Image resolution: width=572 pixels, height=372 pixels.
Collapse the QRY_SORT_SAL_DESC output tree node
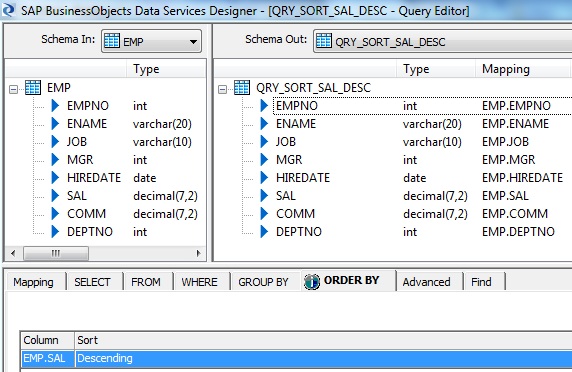(x=222, y=89)
